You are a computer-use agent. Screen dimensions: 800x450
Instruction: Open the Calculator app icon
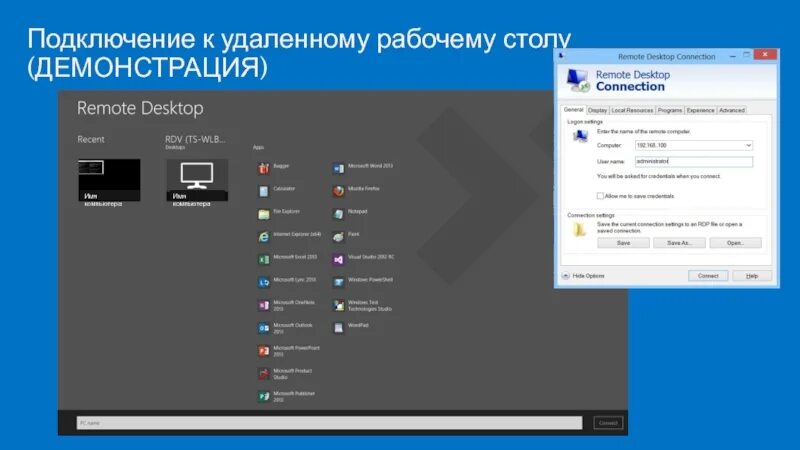(264, 191)
